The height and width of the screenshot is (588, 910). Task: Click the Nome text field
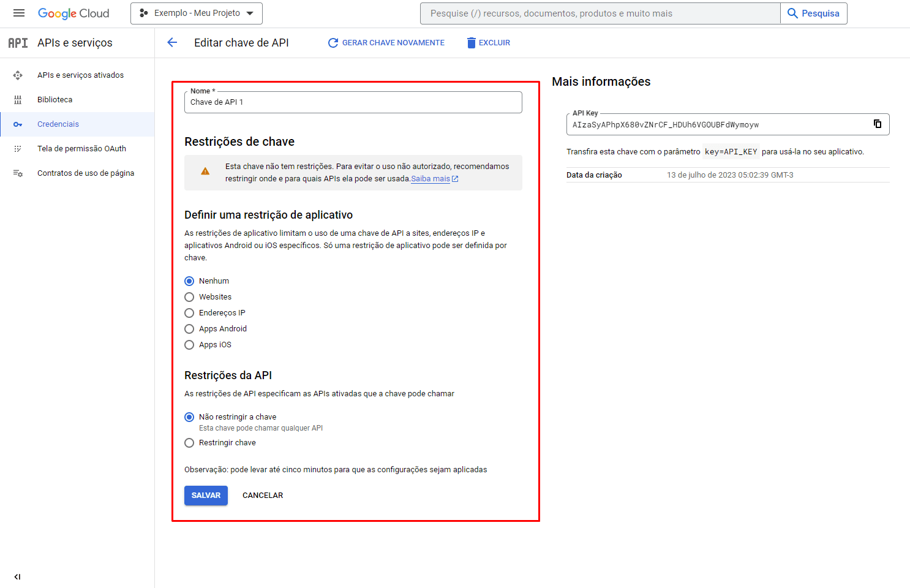(353, 102)
